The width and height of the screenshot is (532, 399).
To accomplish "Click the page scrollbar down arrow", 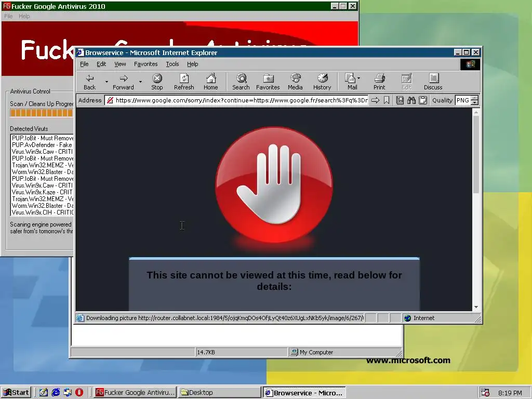I will point(476,307).
